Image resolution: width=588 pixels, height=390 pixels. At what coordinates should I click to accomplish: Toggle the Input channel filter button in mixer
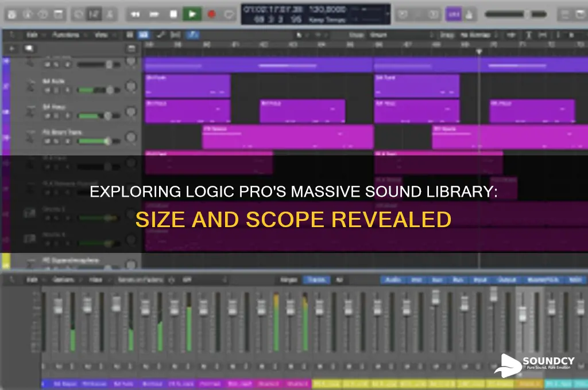point(481,280)
